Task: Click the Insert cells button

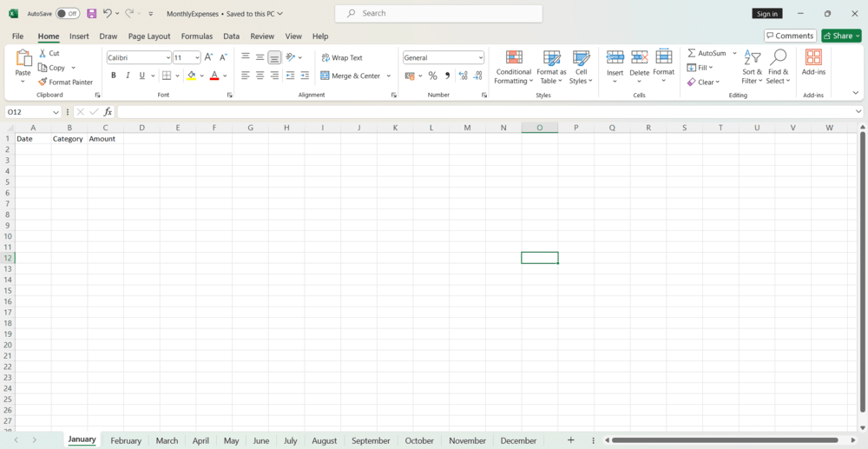Action: tap(615, 66)
